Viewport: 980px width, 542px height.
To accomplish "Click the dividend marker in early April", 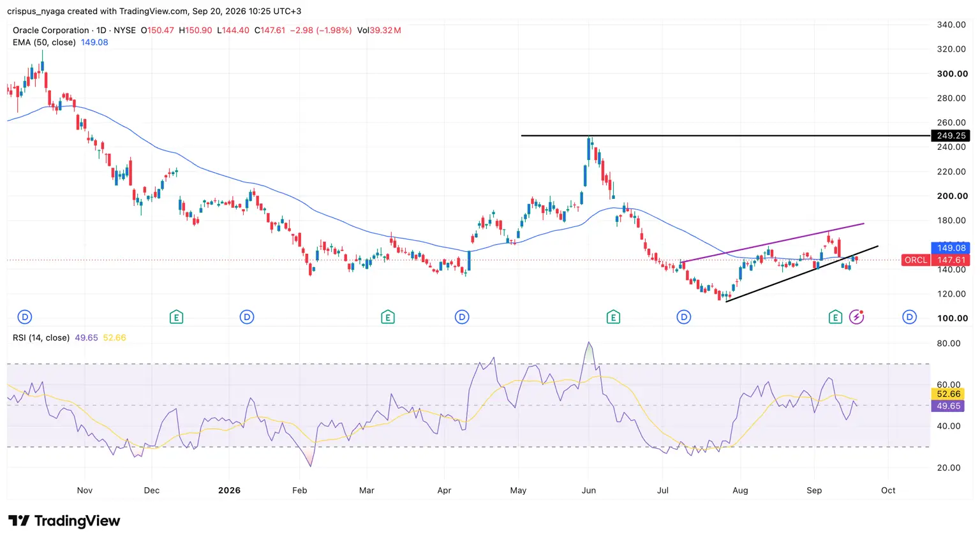I will click(462, 317).
